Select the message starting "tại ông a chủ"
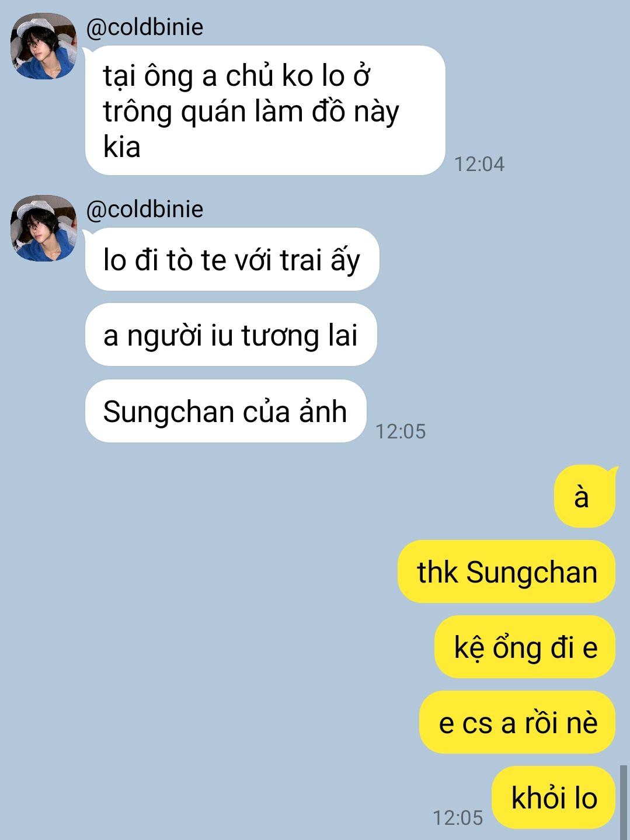This screenshot has height=840, width=630. click(265, 110)
